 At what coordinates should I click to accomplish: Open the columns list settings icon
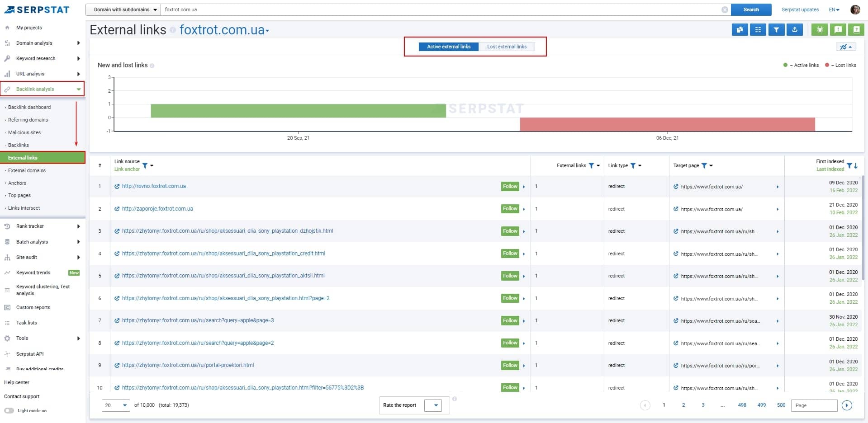[758, 30]
